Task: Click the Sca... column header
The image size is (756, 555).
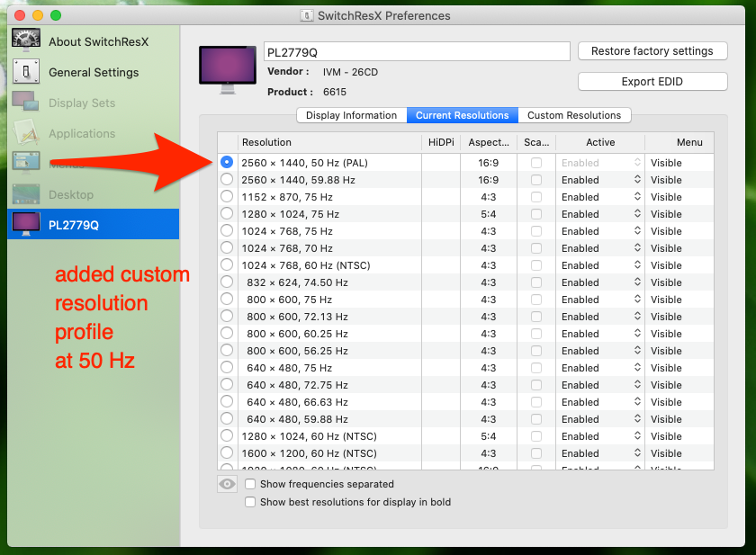Action: [536, 142]
